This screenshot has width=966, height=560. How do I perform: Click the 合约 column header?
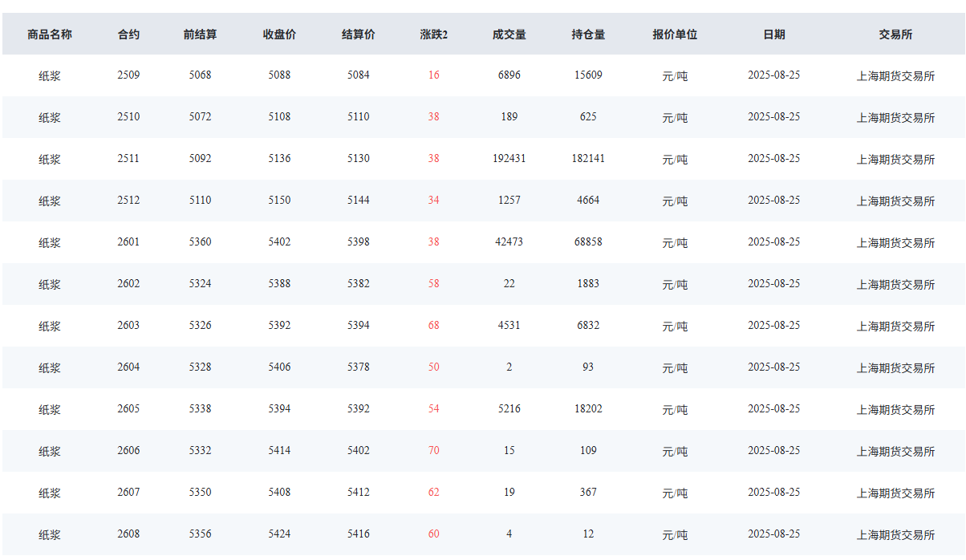point(128,34)
